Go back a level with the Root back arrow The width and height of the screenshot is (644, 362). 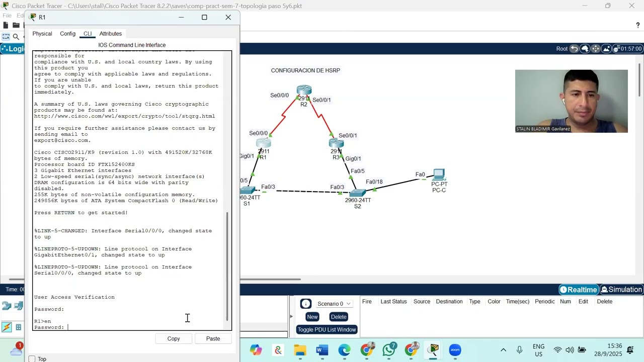pos(574,49)
